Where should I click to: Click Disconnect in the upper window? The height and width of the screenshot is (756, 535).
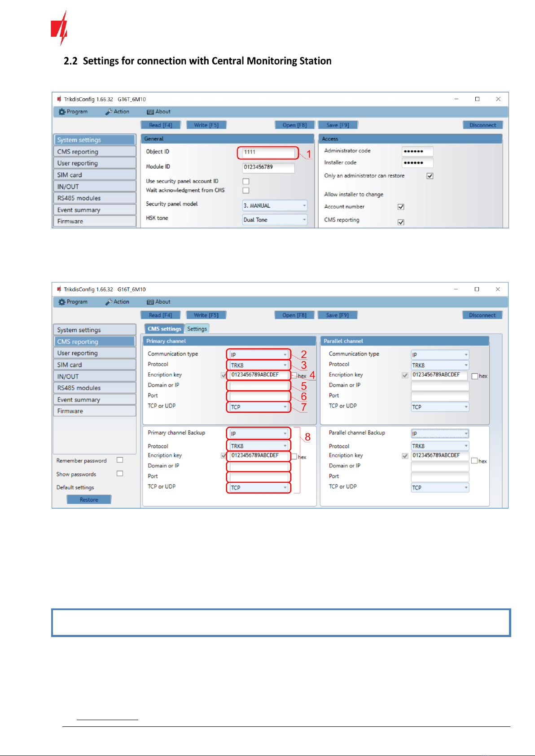483,125
